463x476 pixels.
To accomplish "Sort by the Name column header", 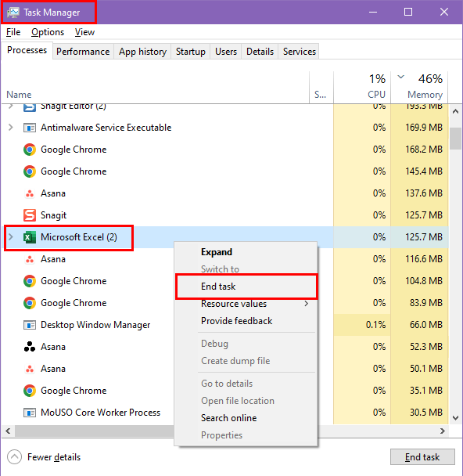I will pos(19,95).
